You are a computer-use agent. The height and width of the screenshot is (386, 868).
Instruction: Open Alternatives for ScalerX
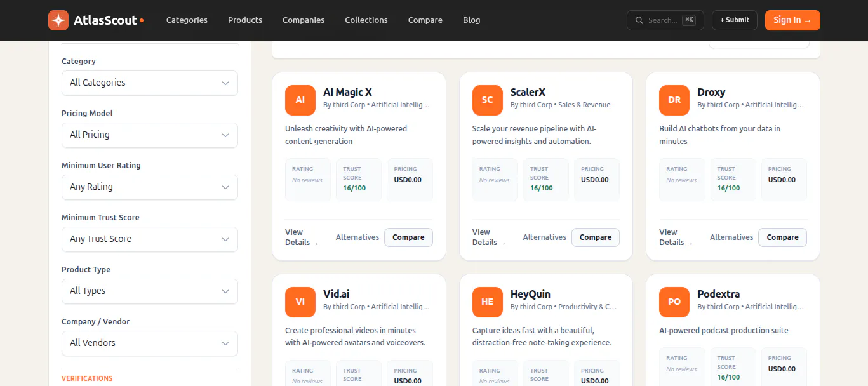(x=544, y=237)
